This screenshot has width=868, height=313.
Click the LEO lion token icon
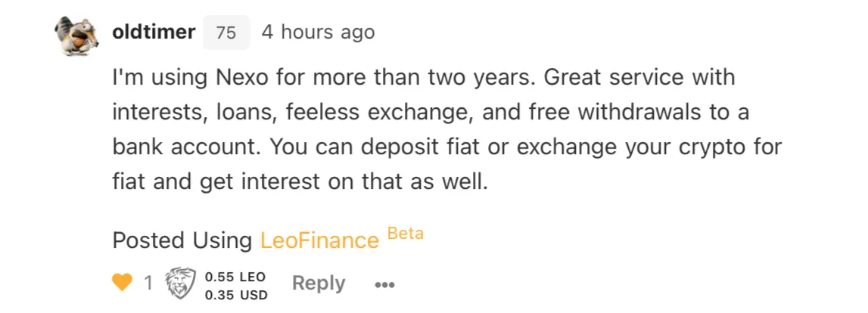coord(180,284)
